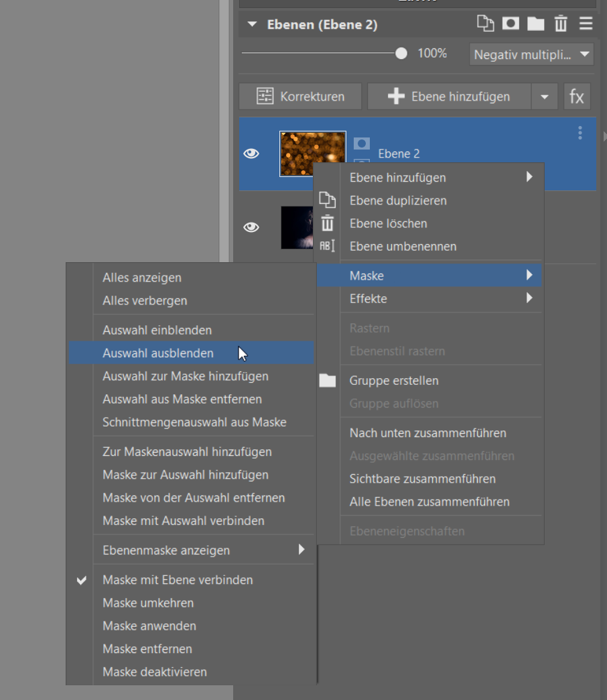This screenshot has width=607, height=700.
Task: Toggle Maske mit Ebene verbinden checkmark
Action: [x=82, y=580]
